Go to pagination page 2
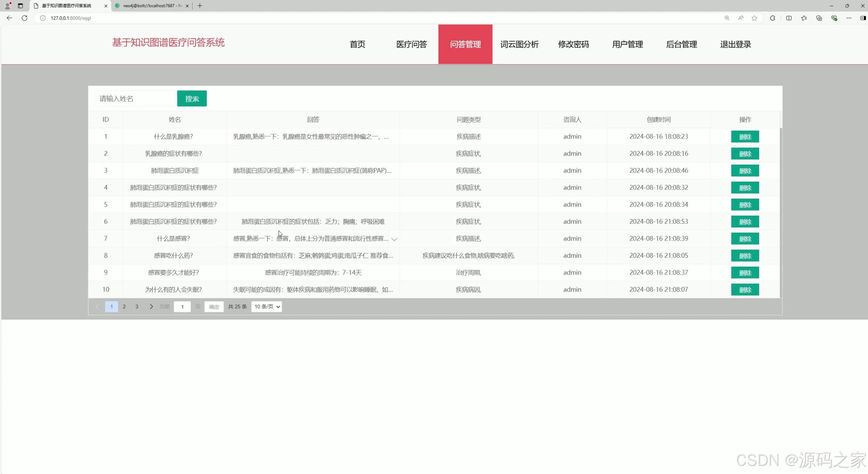868x474 pixels. pos(124,306)
